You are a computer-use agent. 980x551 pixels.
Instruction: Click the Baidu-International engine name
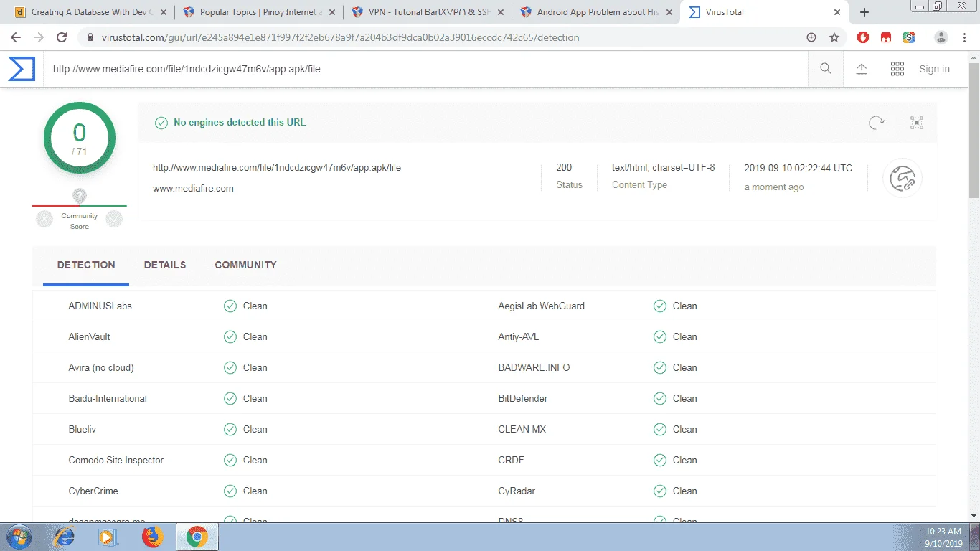[108, 399]
